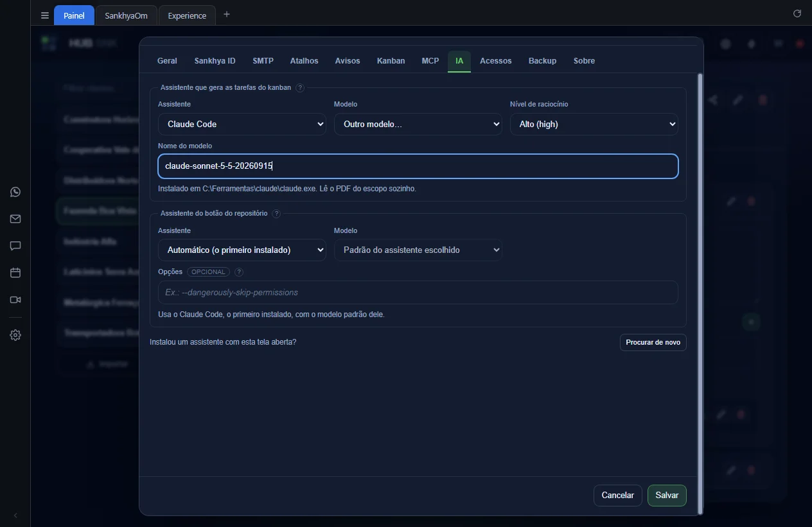The width and height of the screenshot is (812, 527).
Task: Open the chat bubble icon in the left sidebar
Action: [x=15, y=246]
